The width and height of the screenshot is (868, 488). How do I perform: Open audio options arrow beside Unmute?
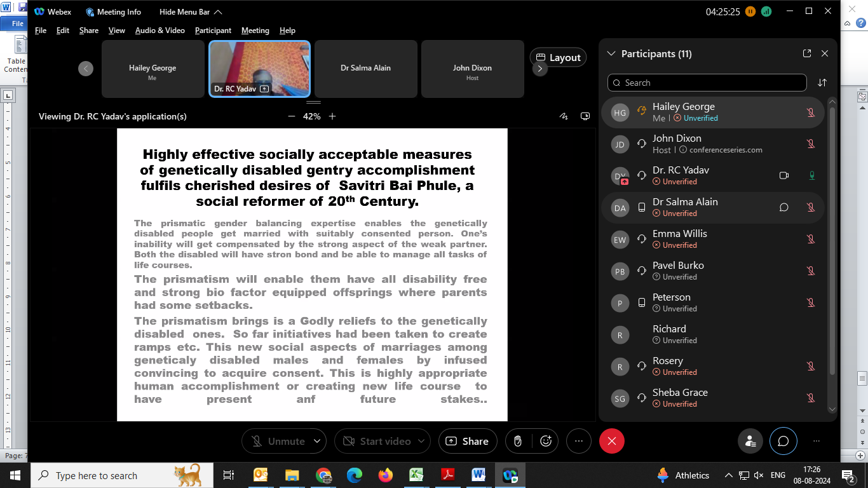[318, 441]
